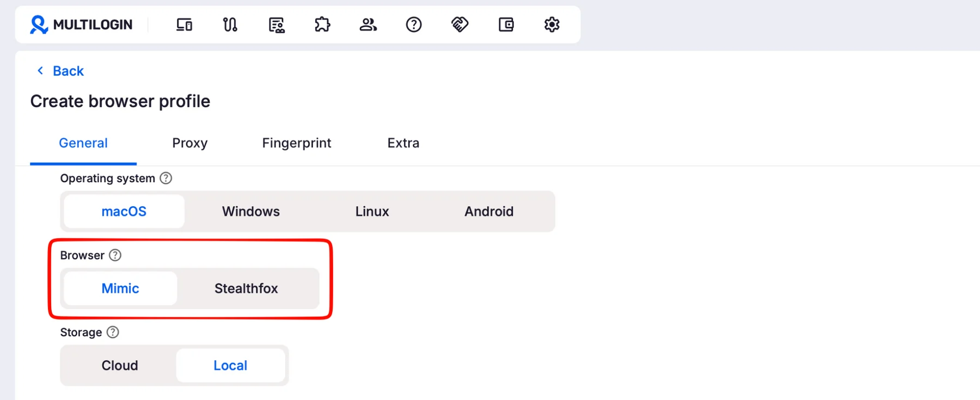Set storage to Cloud

tap(120, 365)
